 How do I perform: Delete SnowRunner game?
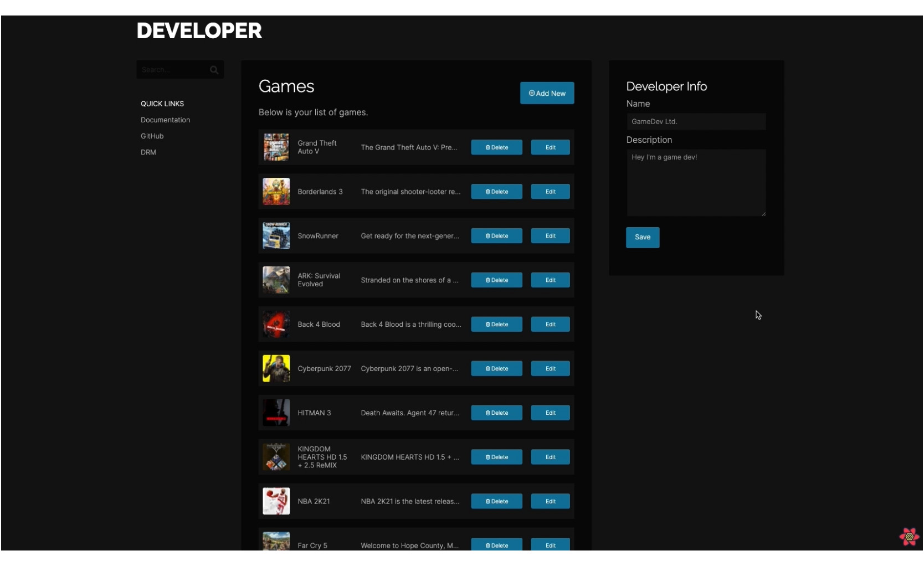click(x=496, y=236)
